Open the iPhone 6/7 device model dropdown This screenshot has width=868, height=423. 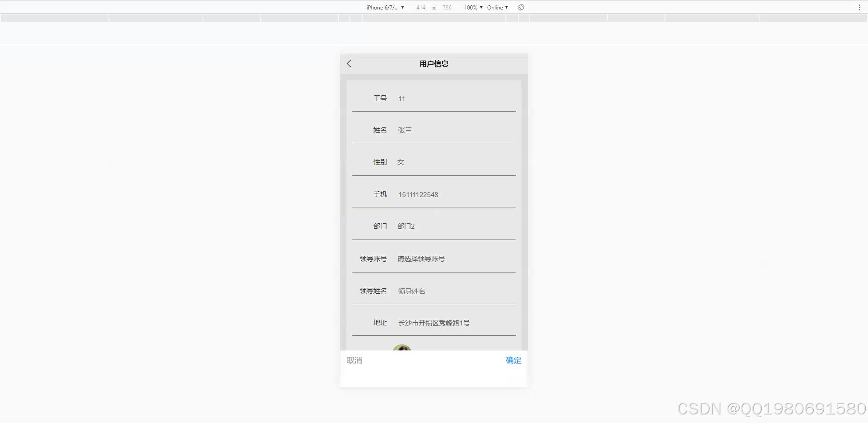pyautogui.click(x=384, y=7)
